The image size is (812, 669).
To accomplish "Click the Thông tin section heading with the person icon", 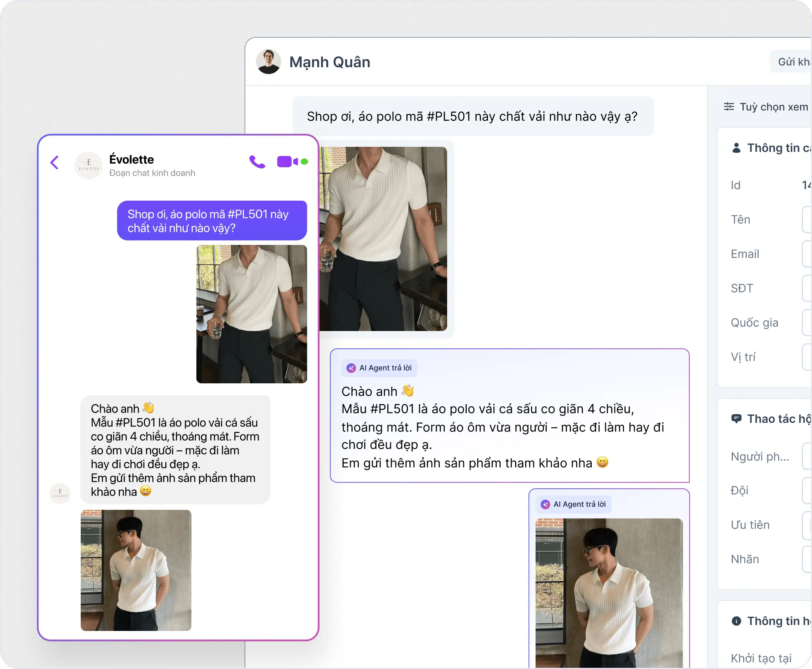I will click(779, 148).
